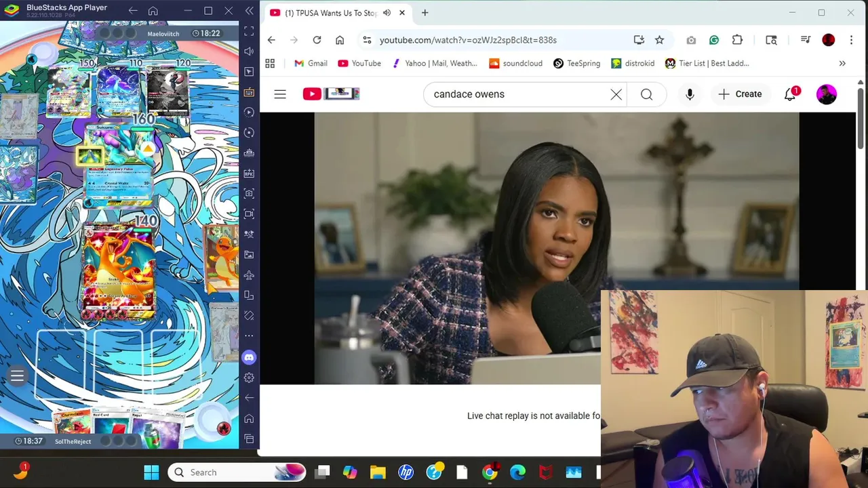This screenshot has width=868, height=488.
Task: Open Microsoft Edge from taskbar
Action: 517,472
